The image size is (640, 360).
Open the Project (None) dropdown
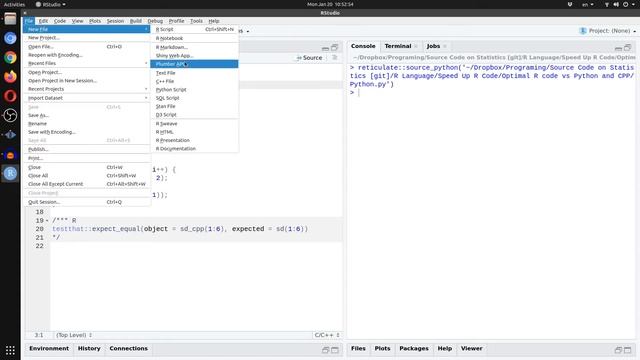[608, 31]
